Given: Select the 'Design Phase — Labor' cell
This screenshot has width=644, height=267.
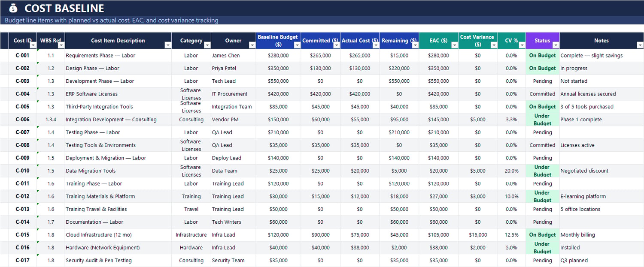Looking at the screenshot, I should [x=118, y=68].
